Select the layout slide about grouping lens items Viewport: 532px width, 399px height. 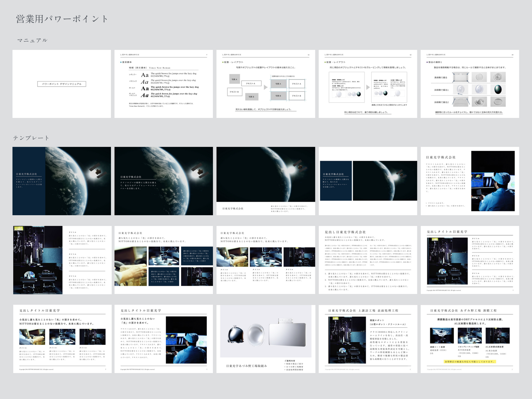pyautogui.click(x=368, y=84)
